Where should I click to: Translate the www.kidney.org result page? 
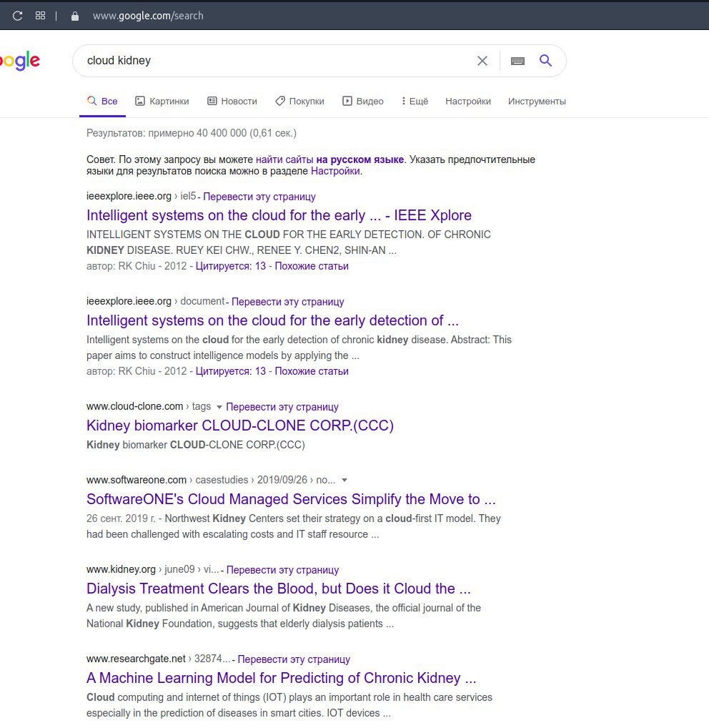pyautogui.click(x=282, y=570)
